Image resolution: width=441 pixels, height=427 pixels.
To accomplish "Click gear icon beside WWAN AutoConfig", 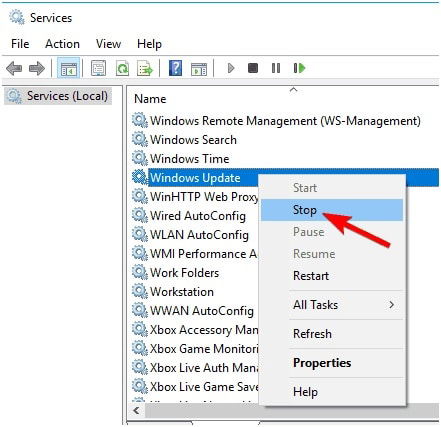I will point(140,310).
